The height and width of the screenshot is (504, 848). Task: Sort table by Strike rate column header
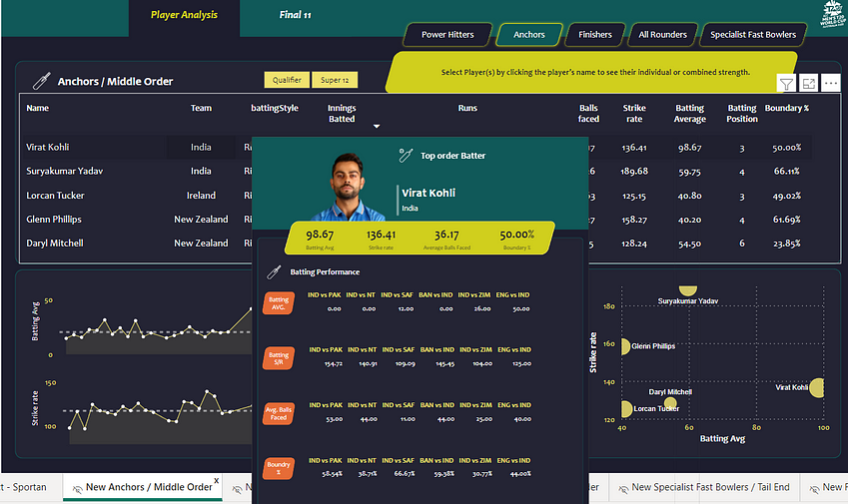634,114
